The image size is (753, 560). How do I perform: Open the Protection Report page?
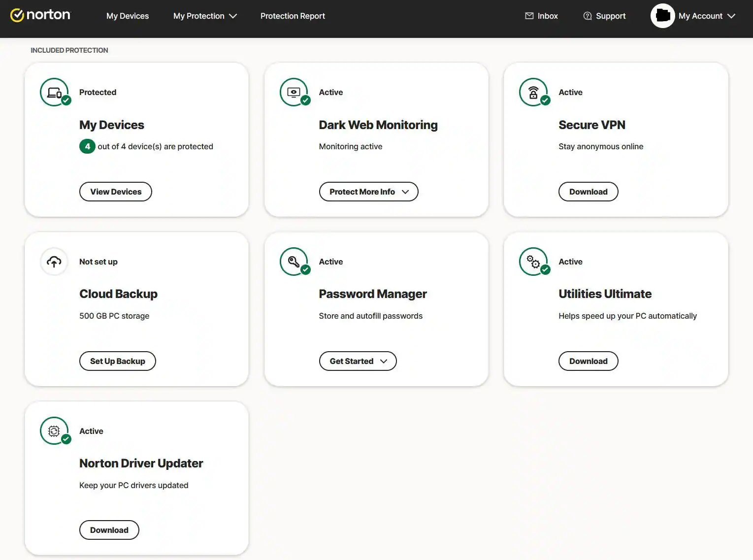point(293,16)
